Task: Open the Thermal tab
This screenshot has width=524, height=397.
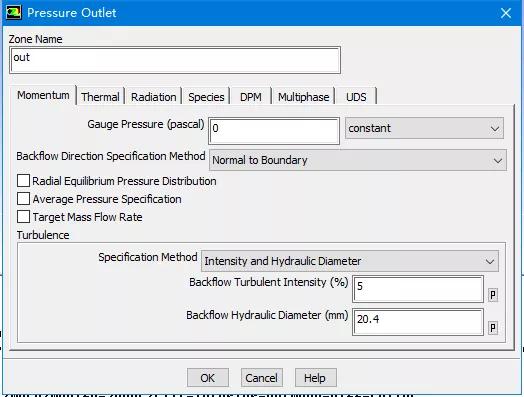Action: (x=100, y=97)
